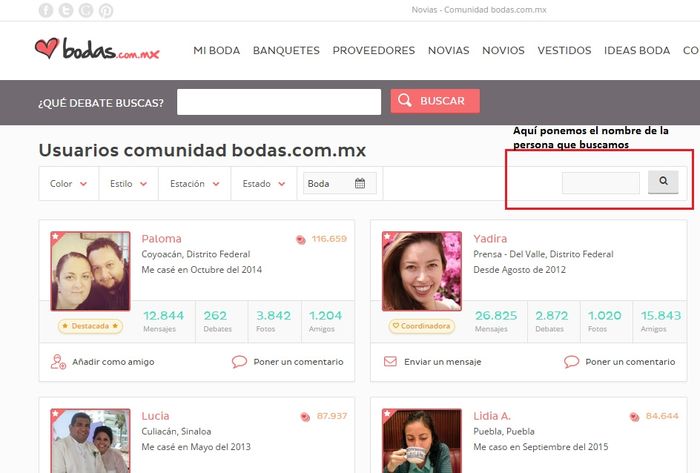Open the Twitter social icon
The height and width of the screenshot is (473, 700).
66,11
